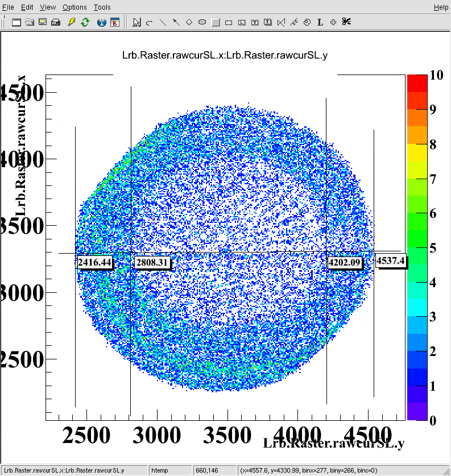Click the palette axis label 5
The height and width of the screenshot is (476, 451).
pos(433,248)
